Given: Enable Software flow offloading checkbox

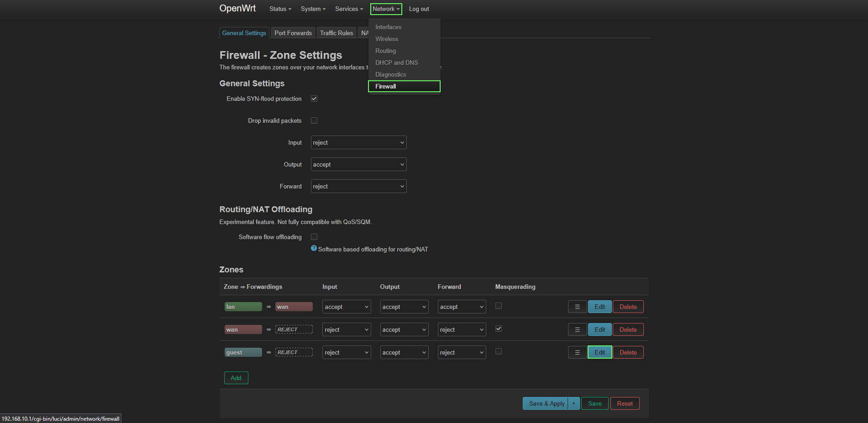Looking at the screenshot, I should tap(314, 237).
